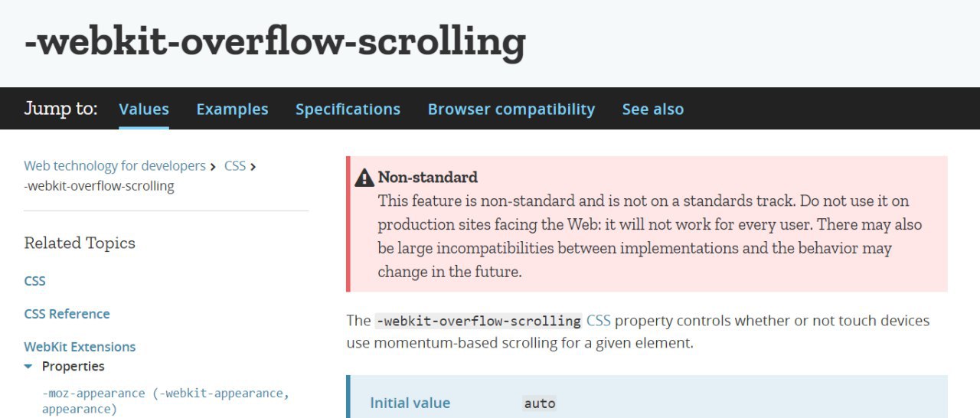Click the Related Topics heading
The width and height of the screenshot is (980, 418).
point(80,243)
